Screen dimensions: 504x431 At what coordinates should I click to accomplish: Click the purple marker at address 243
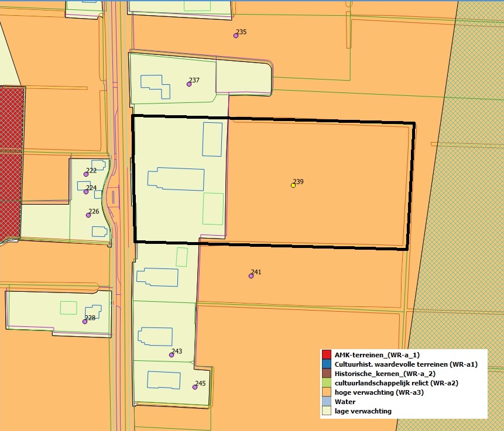pos(172,355)
